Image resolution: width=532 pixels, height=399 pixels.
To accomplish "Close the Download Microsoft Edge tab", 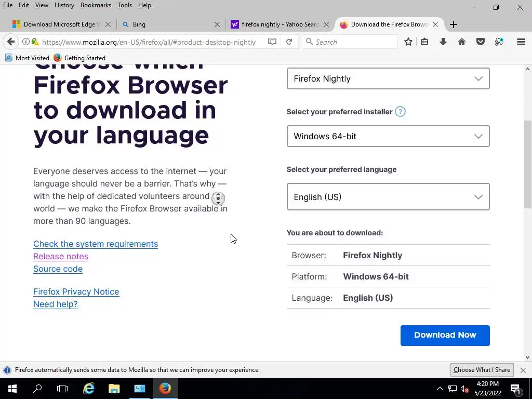I will (x=108, y=24).
